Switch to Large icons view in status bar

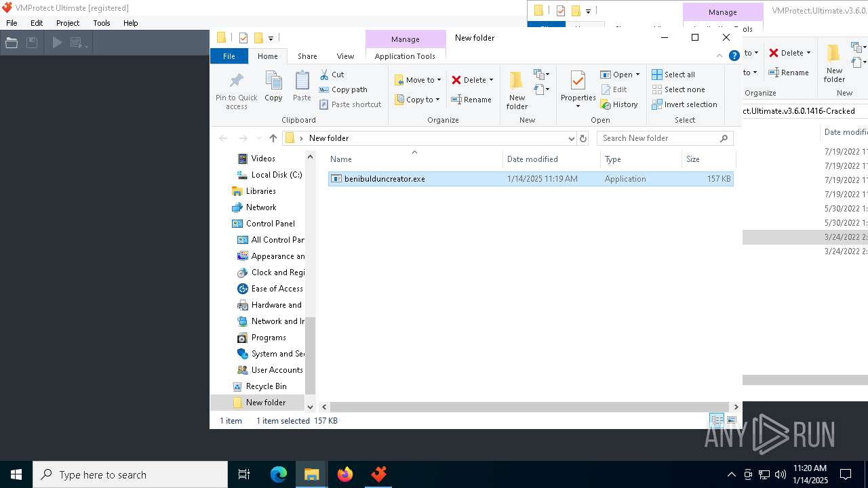click(x=731, y=421)
